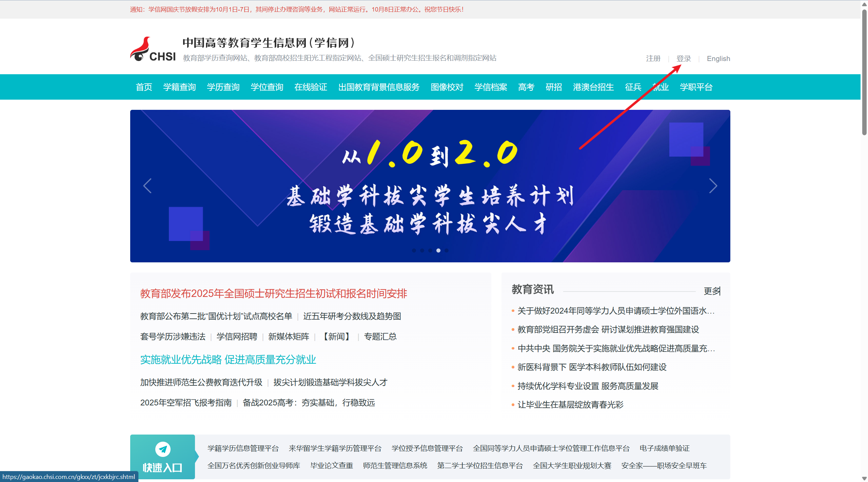Screen dimensions: 868x482
Task: Advance to next banner slide arrow
Action: 713,186
